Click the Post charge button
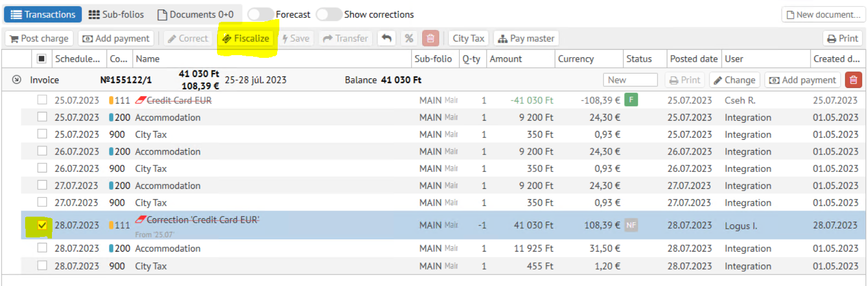The height and width of the screenshot is (286, 868). tap(39, 38)
